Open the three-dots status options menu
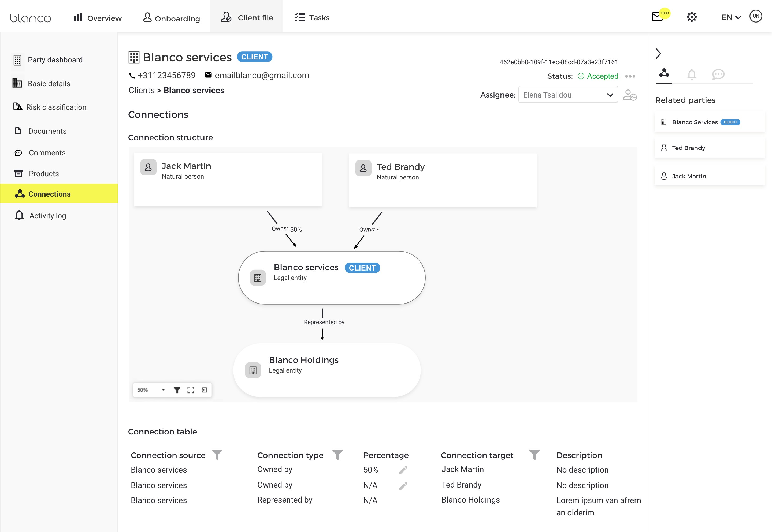 (x=630, y=76)
